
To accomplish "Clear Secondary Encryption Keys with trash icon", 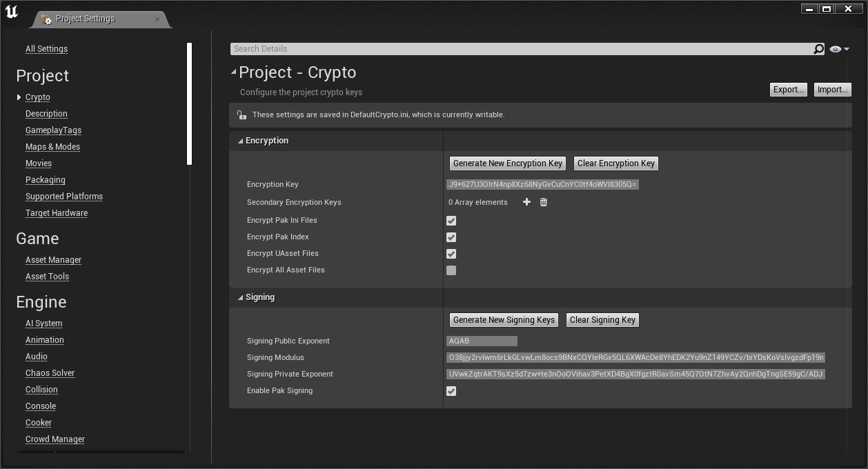I will click(x=543, y=202).
